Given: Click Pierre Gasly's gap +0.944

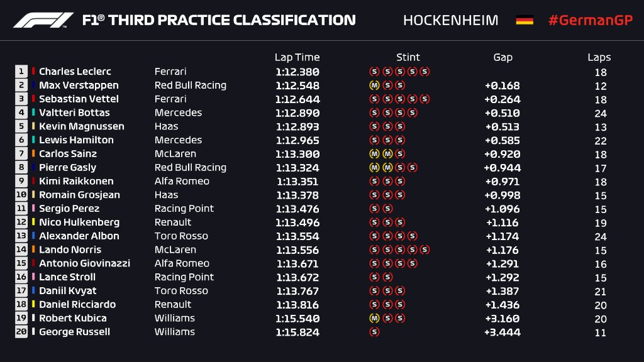Looking at the screenshot, I should click(502, 168).
